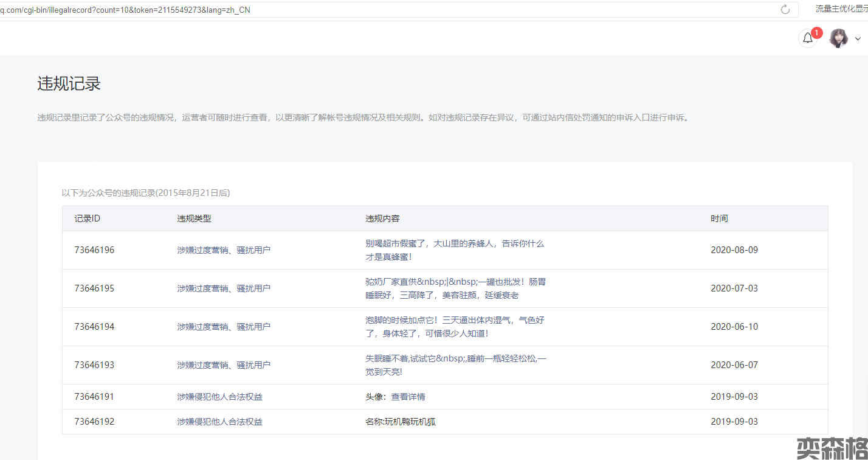Image resolution: width=868 pixels, height=460 pixels.
Task: Click 涉嫌侵犯他人合法权益 for record 73646191
Action: [x=219, y=397]
